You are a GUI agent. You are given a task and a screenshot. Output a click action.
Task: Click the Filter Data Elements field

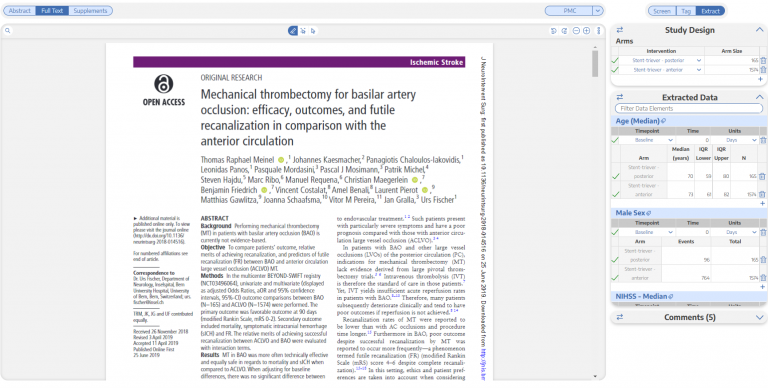(x=689, y=108)
